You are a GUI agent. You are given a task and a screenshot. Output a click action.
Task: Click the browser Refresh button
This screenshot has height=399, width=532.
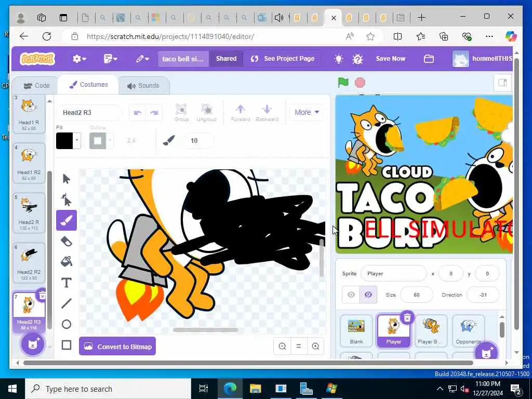point(47,36)
